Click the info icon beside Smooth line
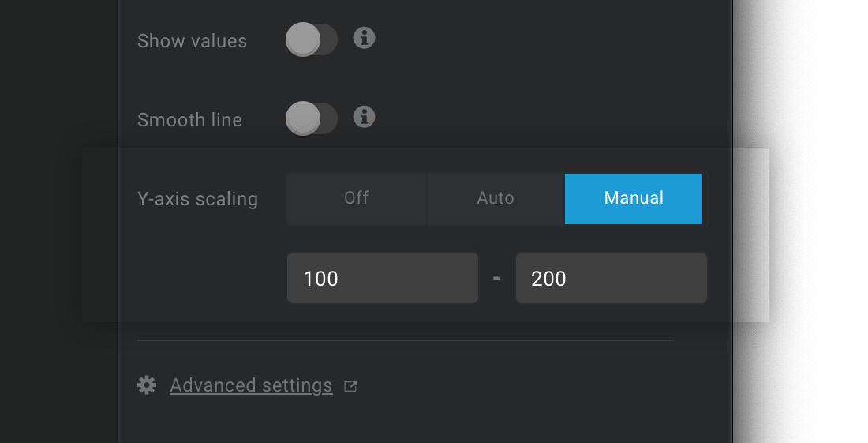The height and width of the screenshot is (443, 868). pos(364,117)
